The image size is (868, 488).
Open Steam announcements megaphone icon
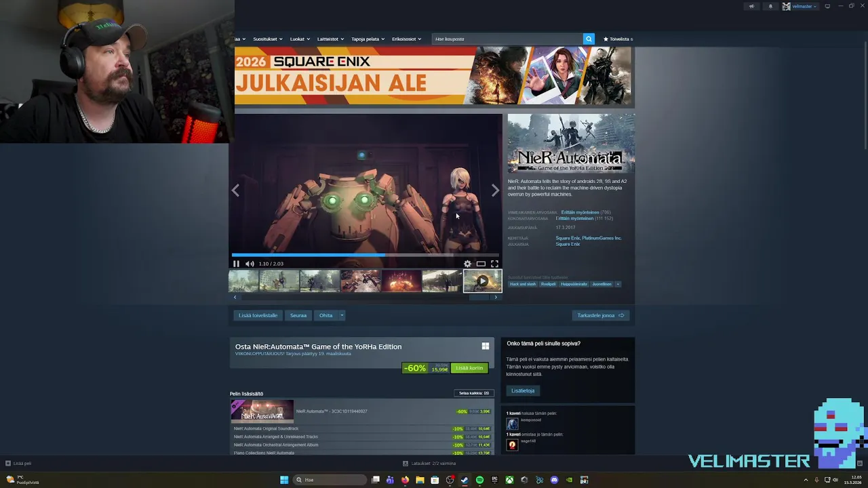coord(751,6)
